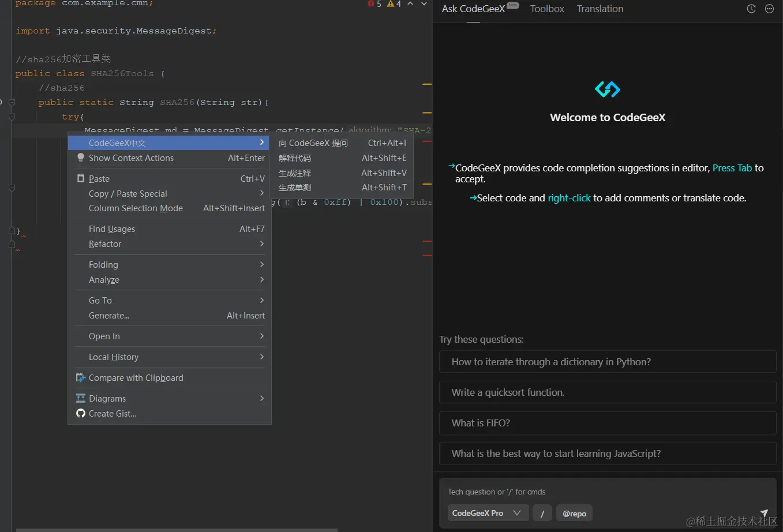Expand the Copy / Paste Special submenu
Viewport: 783px width, 532px height.
[170, 193]
